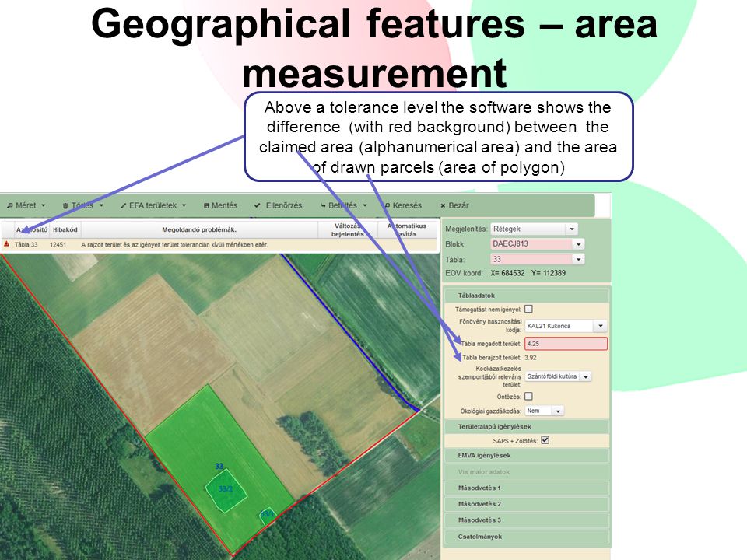Click the Bezár close button
This screenshot has width=747, height=560.
(454, 205)
